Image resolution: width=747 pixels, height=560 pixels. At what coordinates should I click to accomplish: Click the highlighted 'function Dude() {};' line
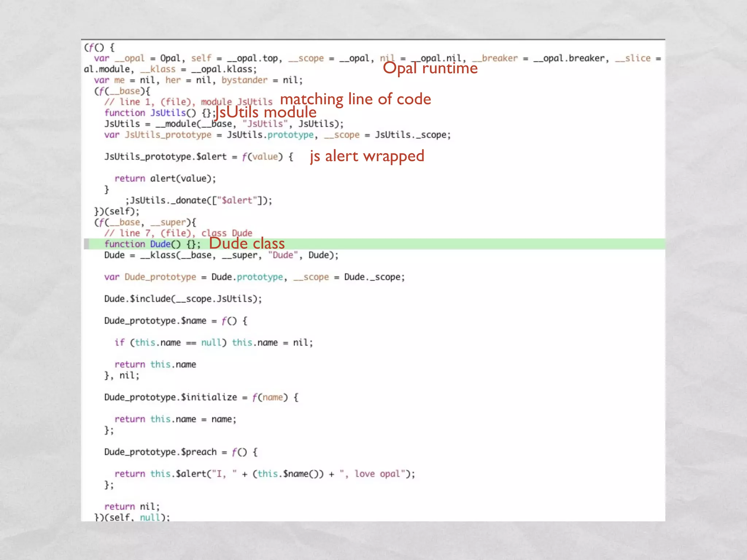click(375, 244)
